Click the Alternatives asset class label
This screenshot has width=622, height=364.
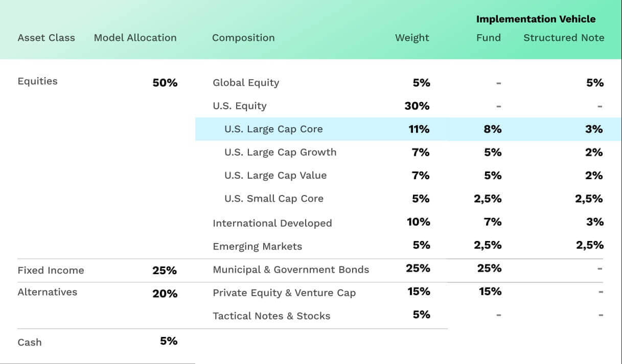coord(47,292)
